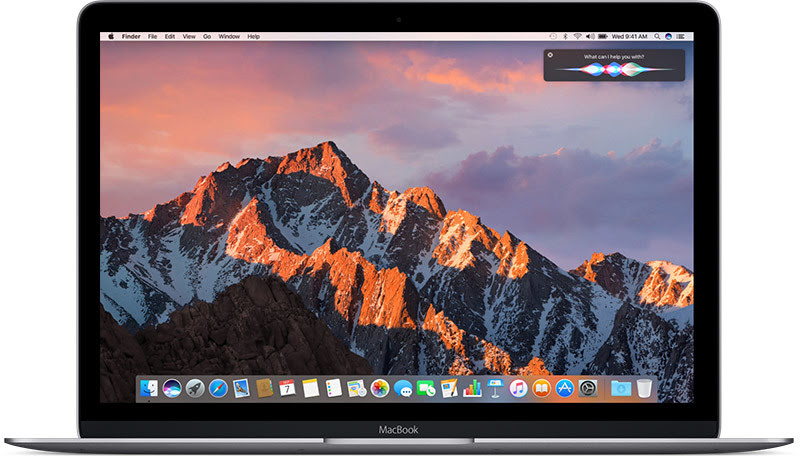The width and height of the screenshot is (800, 457).
Task: Open Messages speech bubble in Dock
Action: click(403, 390)
